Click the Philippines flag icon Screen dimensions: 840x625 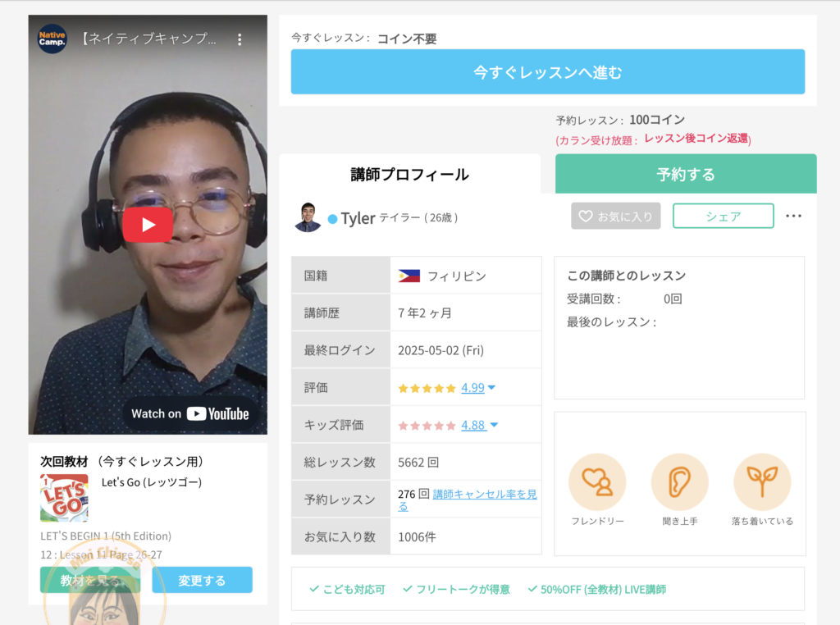(409, 276)
